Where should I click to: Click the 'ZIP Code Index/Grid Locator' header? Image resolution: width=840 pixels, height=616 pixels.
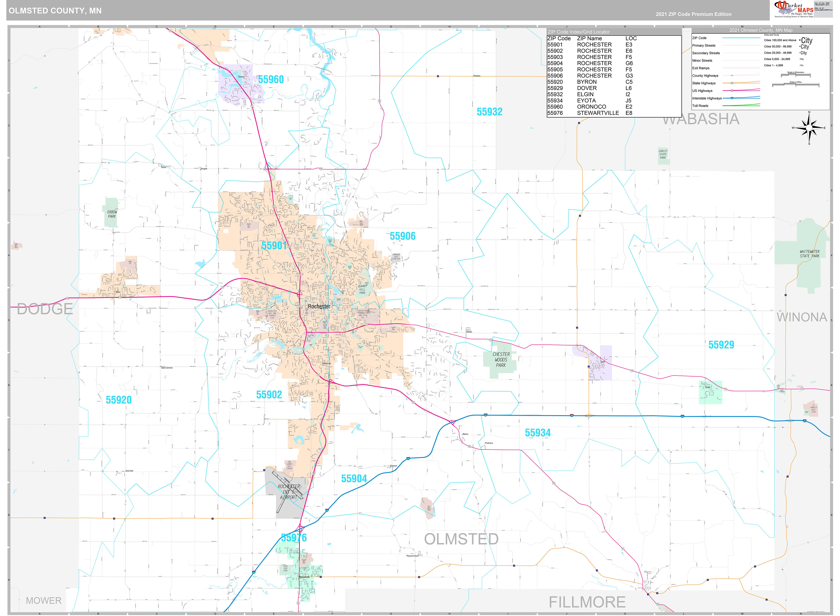[x=579, y=32]
